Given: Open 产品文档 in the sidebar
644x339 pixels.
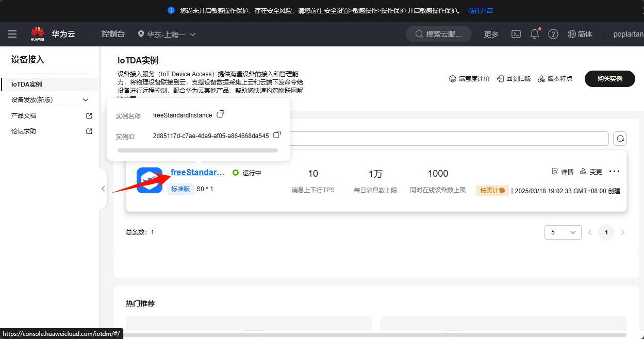Looking at the screenshot, I should 24,116.
